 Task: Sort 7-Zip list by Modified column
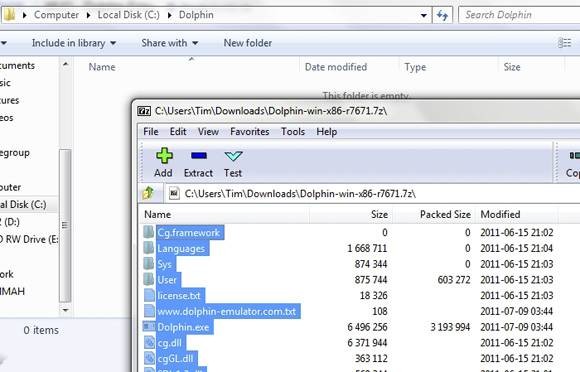(518, 214)
